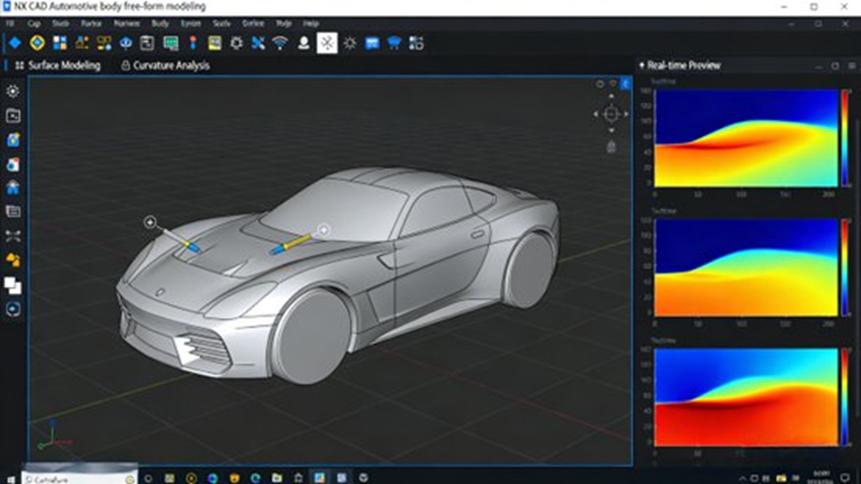Open the Body menu

(160, 22)
